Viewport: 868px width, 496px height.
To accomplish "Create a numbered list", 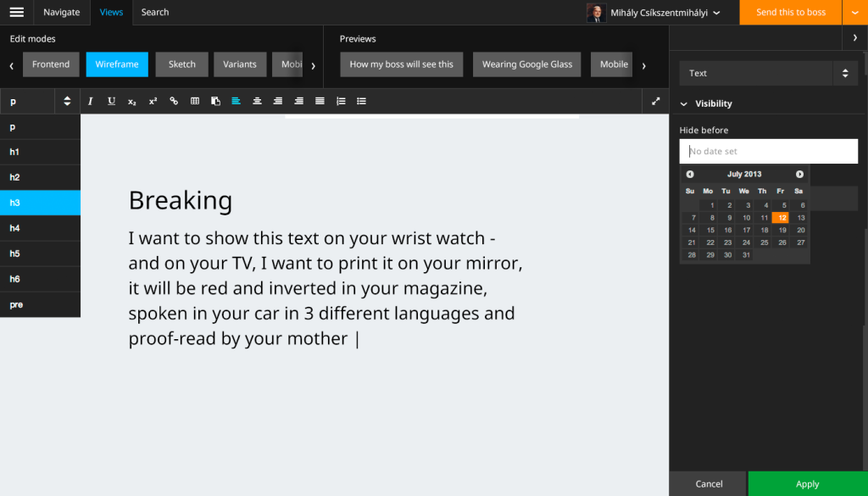I will pyautogui.click(x=341, y=101).
